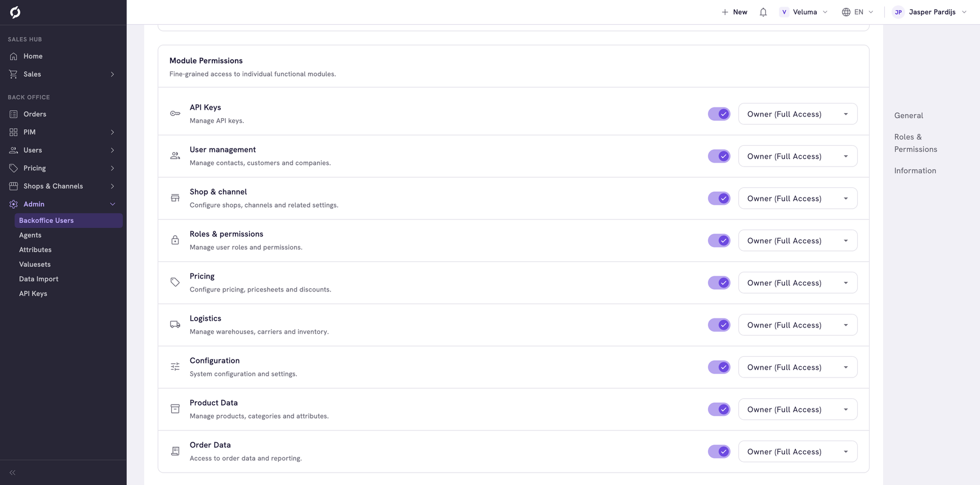Open the Product Data access level dropdown
Viewport: 980px width, 485px height.
(x=798, y=409)
